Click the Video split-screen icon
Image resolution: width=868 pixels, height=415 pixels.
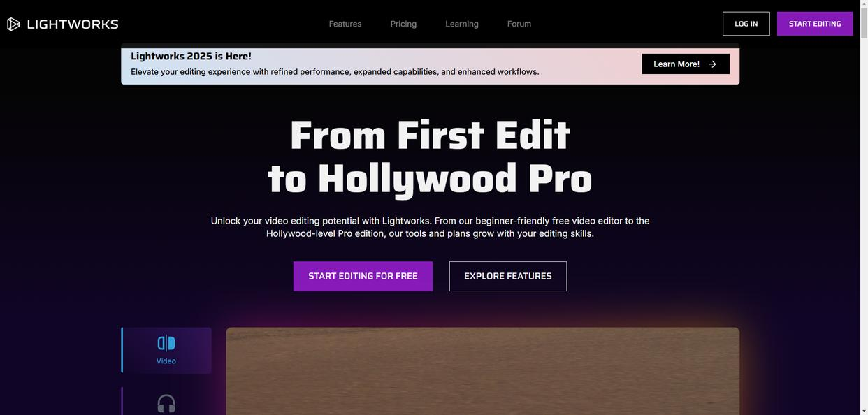click(x=166, y=343)
